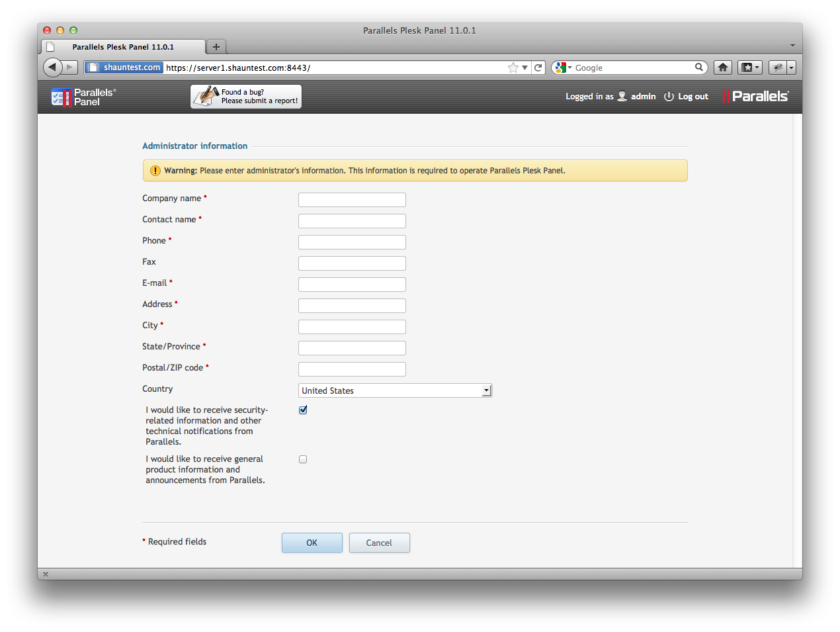This screenshot has height=632, width=840.
Task: Bookmark page with the star icon
Action: click(x=513, y=68)
